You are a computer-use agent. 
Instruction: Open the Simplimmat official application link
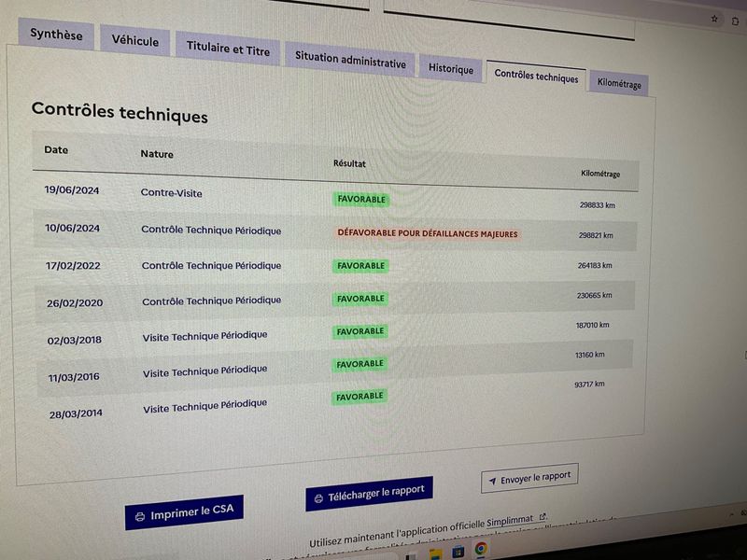pos(509,521)
